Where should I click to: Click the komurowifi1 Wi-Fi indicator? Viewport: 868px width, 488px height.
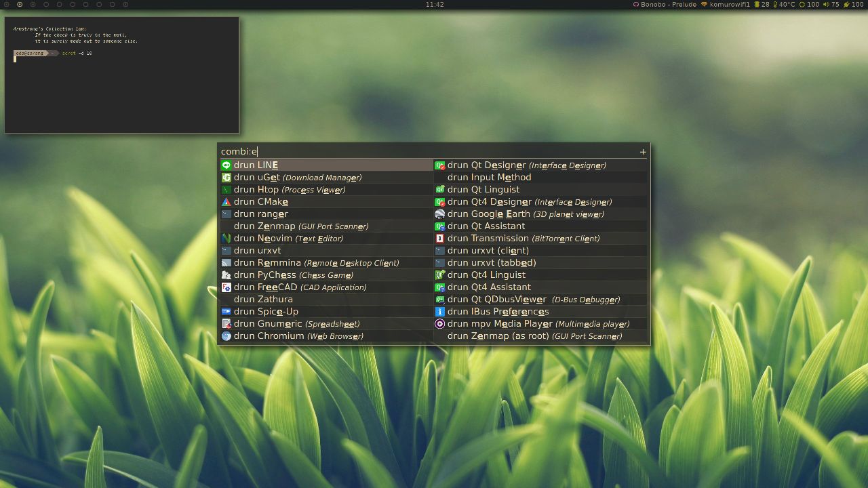[x=726, y=4]
